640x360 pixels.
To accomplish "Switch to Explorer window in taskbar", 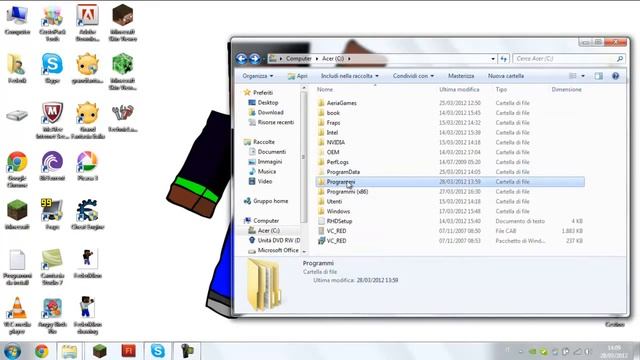I will 69,351.
